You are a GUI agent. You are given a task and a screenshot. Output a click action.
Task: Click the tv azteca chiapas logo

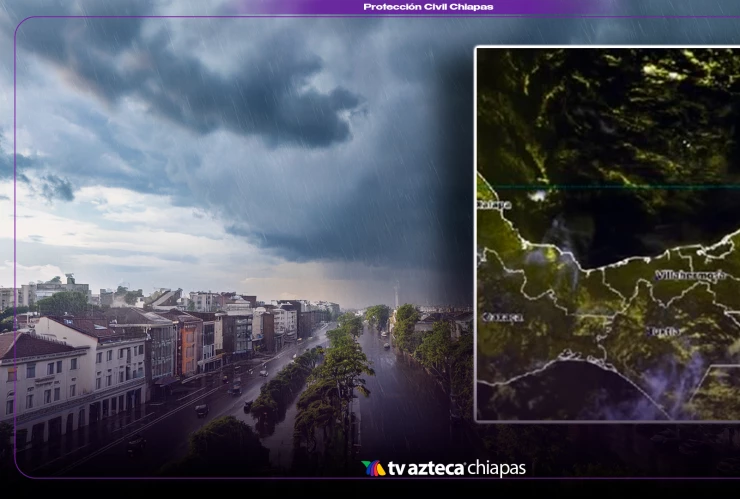coord(443,468)
